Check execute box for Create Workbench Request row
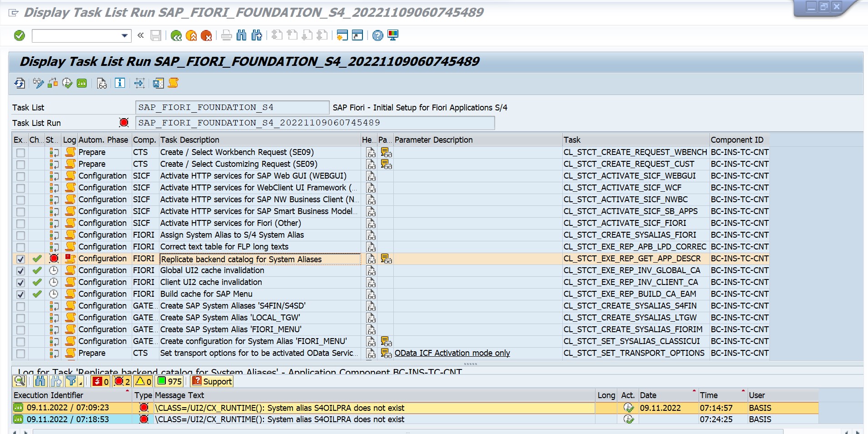The width and height of the screenshot is (868, 434). click(20, 153)
